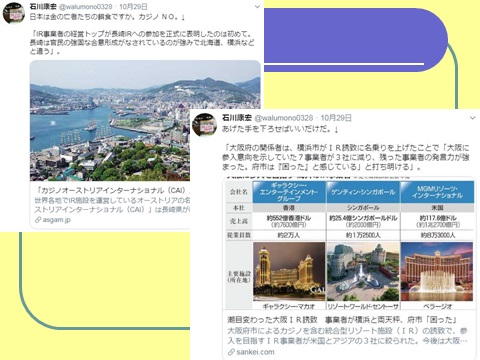Open avatar of the カジノ NO tweet
This screenshot has width=480, height=360.
(x=14, y=13)
